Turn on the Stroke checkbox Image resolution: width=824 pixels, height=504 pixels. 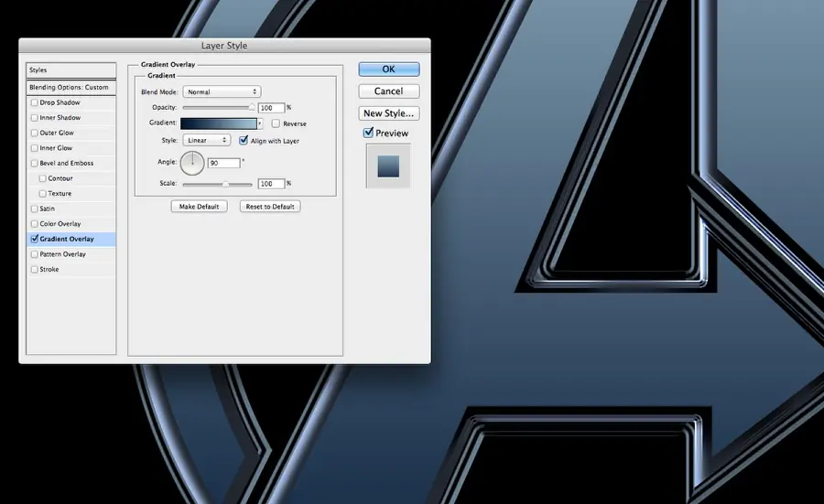tap(35, 270)
